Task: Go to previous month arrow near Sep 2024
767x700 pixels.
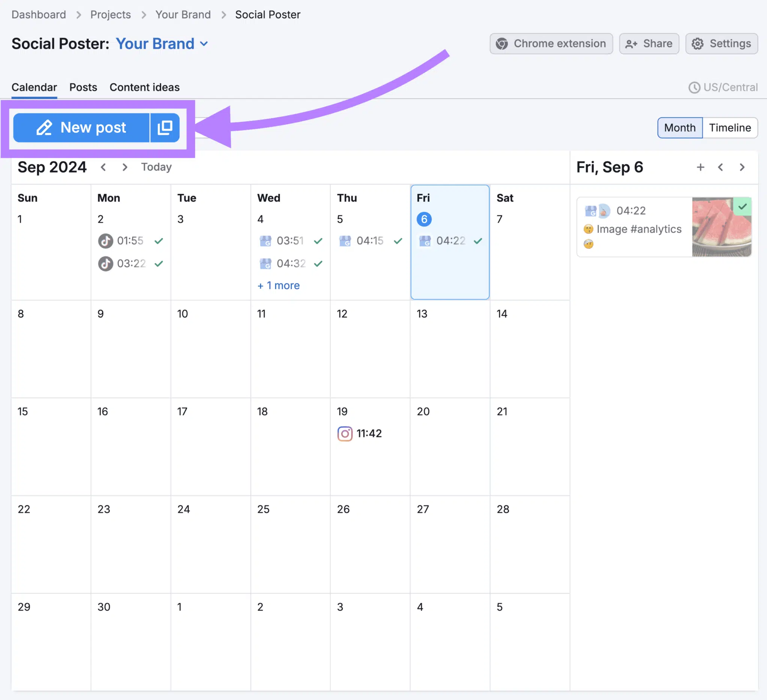Action: click(103, 167)
